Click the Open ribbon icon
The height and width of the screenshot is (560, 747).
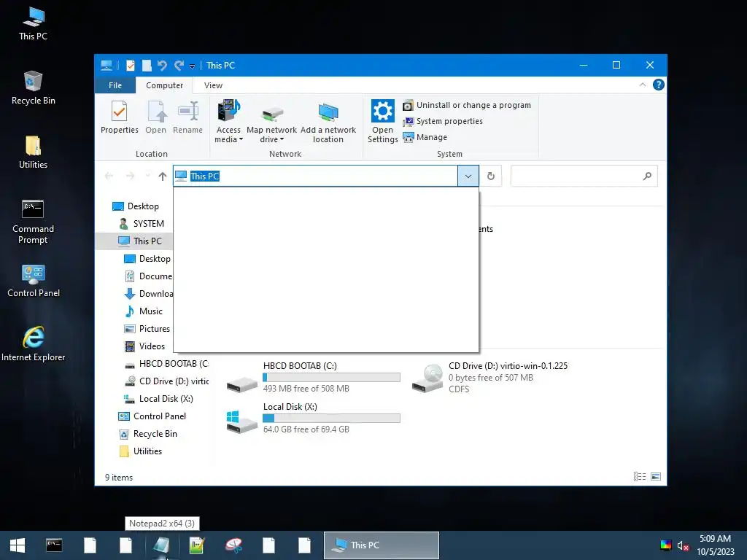coord(156,117)
